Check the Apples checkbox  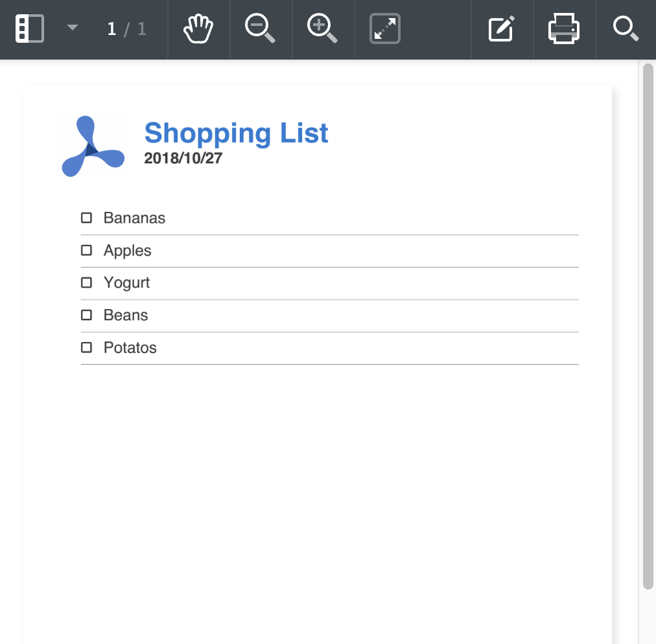pyautogui.click(x=86, y=250)
